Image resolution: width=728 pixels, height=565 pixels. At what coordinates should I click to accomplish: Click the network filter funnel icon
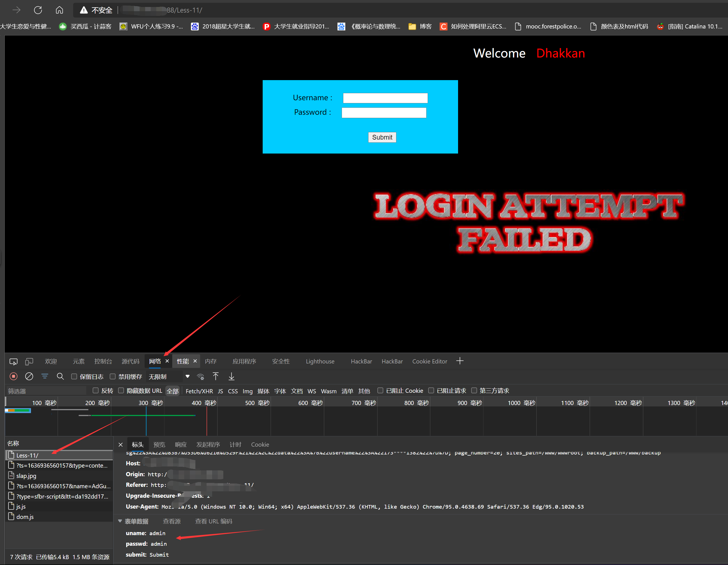point(44,376)
